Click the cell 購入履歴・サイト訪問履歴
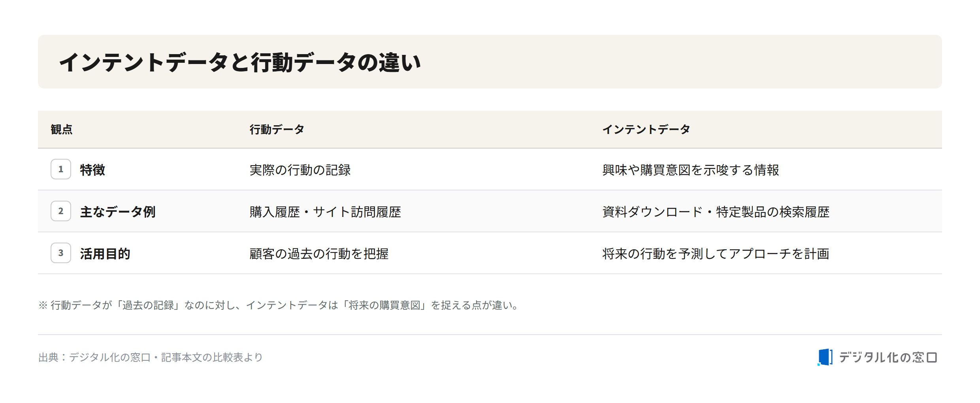The width and height of the screenshot is (980, 403). click(x=325, y=212)
